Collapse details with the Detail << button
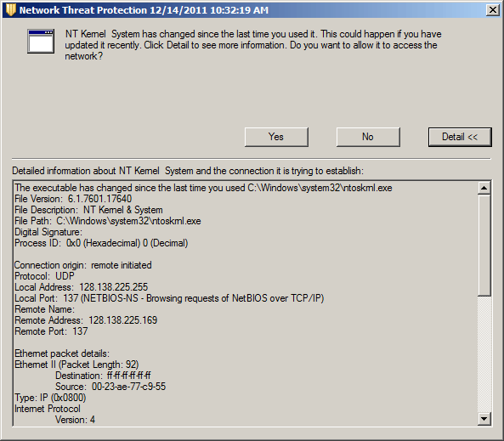This screenshot has height=441, width=504. point(460,137)
